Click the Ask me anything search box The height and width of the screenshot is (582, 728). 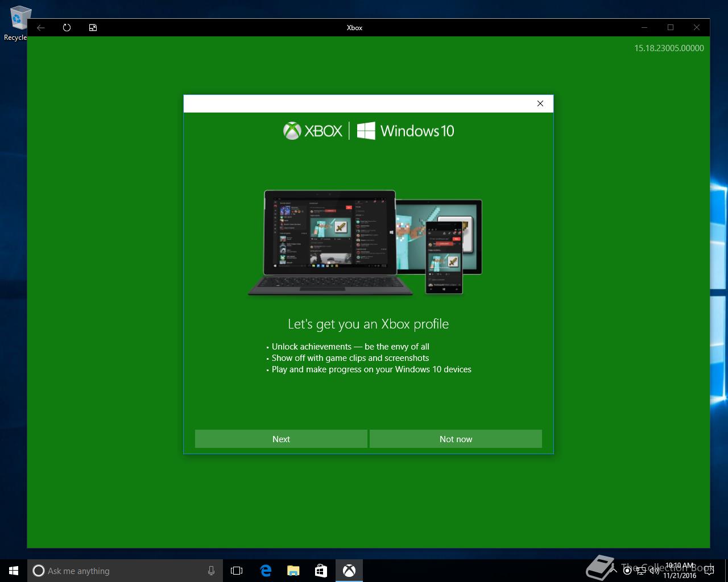tap(124, 571)
